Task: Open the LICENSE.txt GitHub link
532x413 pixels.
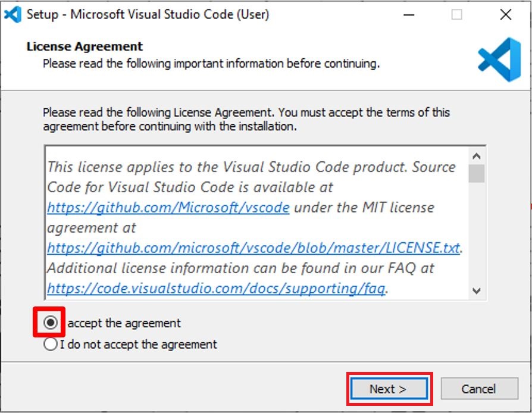Action: [254, 248]
